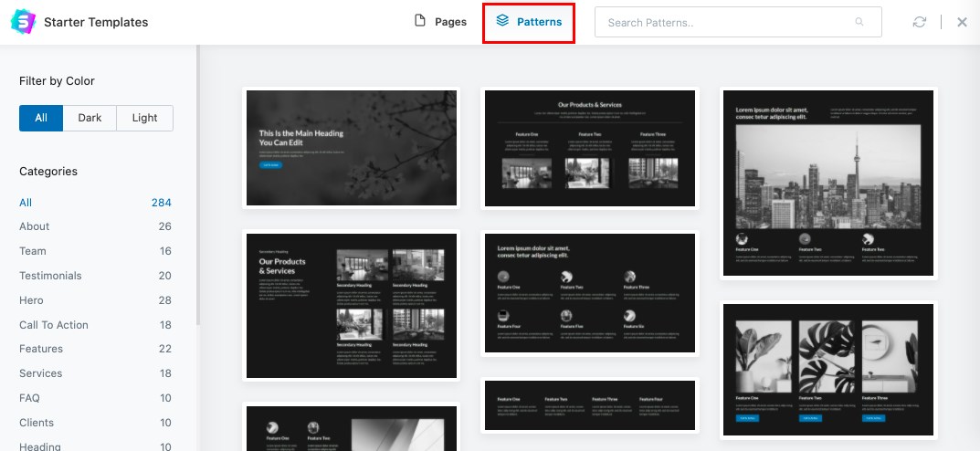Click the Starter Templates logo icon
980x451 pixels.
point(23,22)
